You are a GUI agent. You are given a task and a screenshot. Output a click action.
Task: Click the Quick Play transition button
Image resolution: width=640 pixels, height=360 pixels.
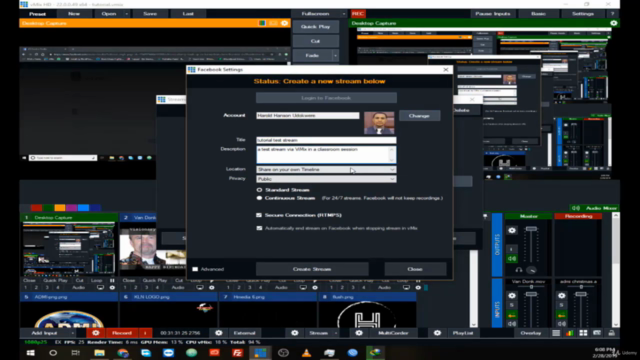click(315, 27)
